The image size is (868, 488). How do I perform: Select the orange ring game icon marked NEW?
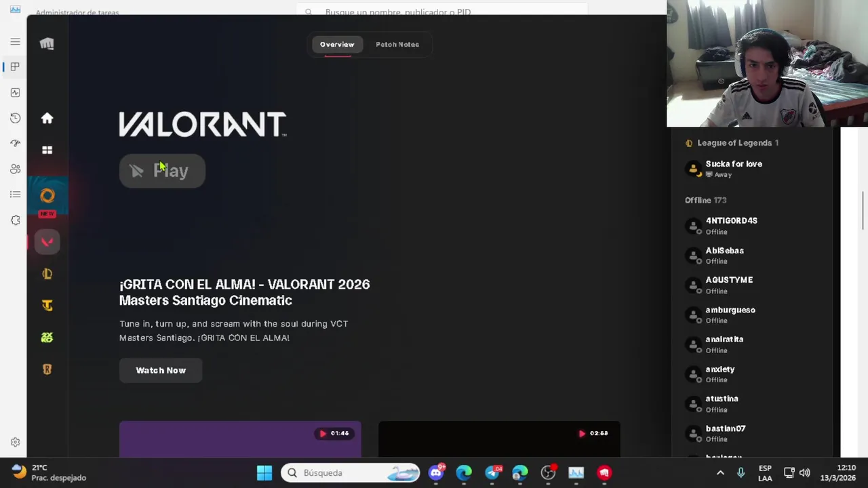click(47, 197)
